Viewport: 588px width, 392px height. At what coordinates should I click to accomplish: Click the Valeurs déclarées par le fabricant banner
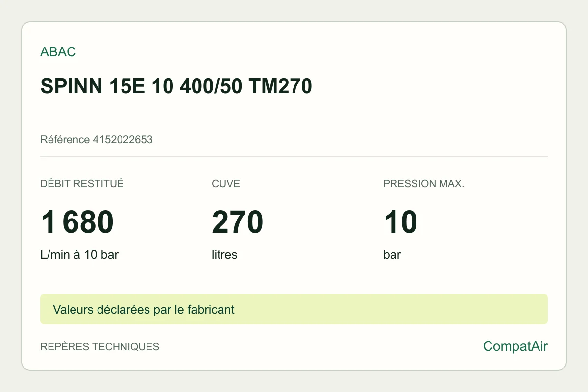click(x=294, y=309)
